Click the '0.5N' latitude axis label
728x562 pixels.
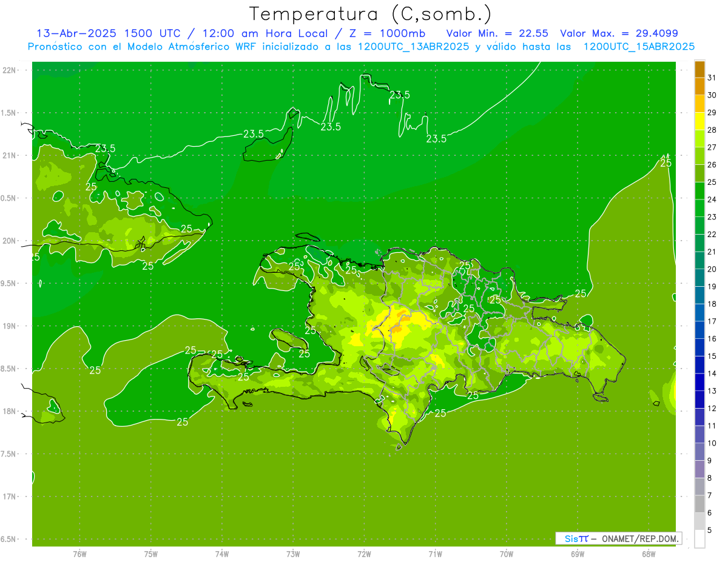(x=8, y=198)
